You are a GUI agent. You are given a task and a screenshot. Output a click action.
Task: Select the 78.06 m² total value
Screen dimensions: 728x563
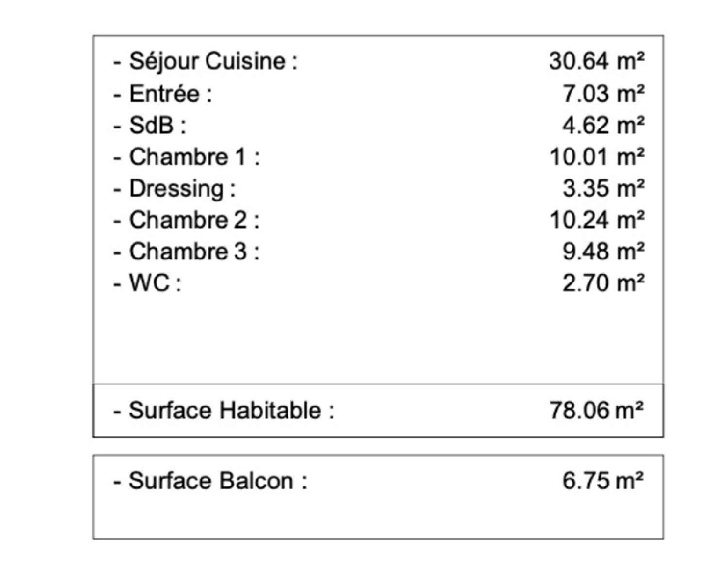596,410
